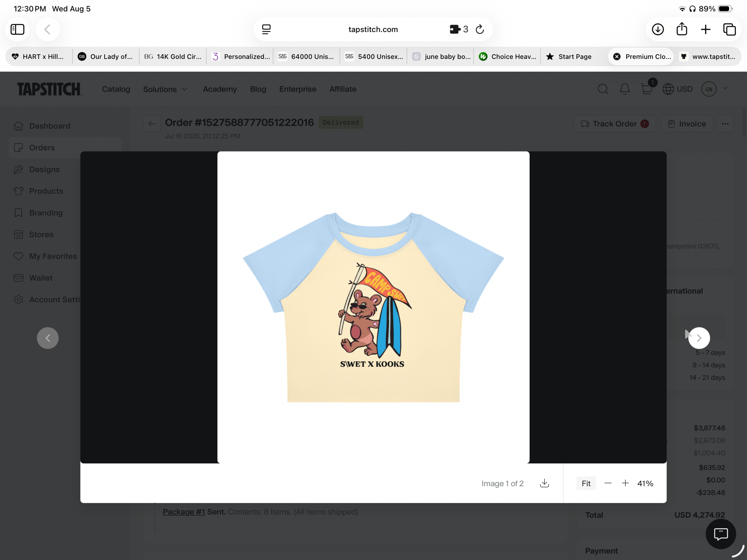Click the Delivered status badge
This screenshot has width=747, height=560.
coord(341,122)
